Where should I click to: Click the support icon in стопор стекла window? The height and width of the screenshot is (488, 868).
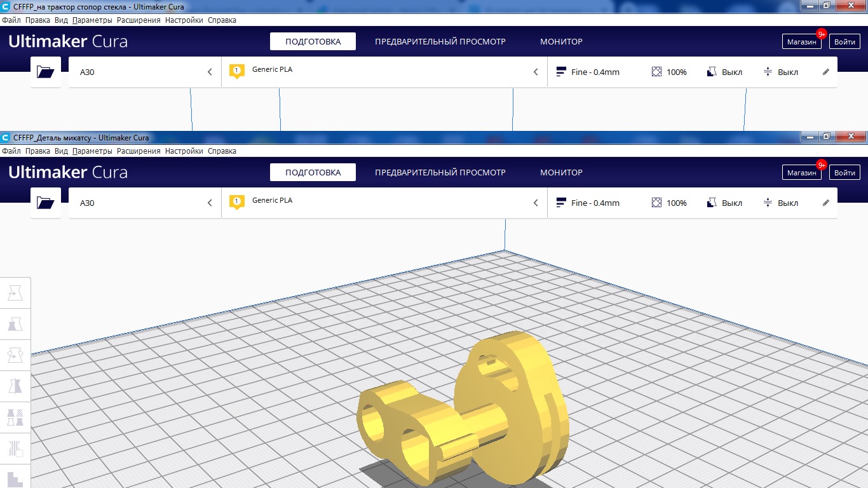pos(712,72)
